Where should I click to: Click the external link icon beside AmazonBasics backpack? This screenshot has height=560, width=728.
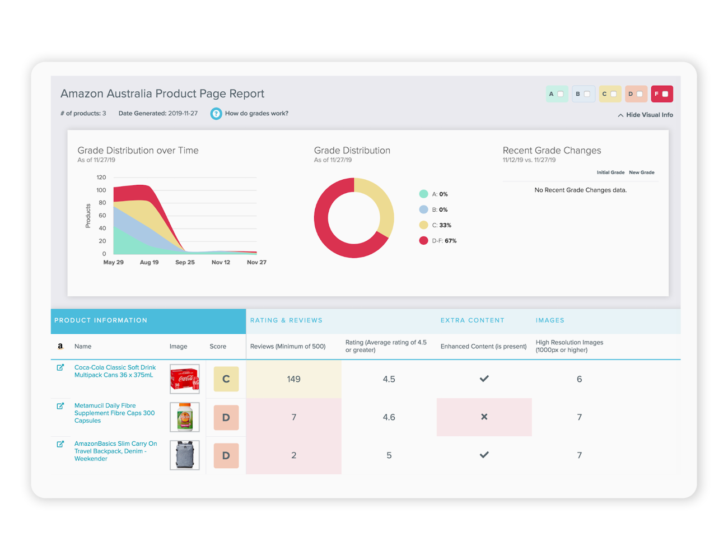click(x=60, y=444)
